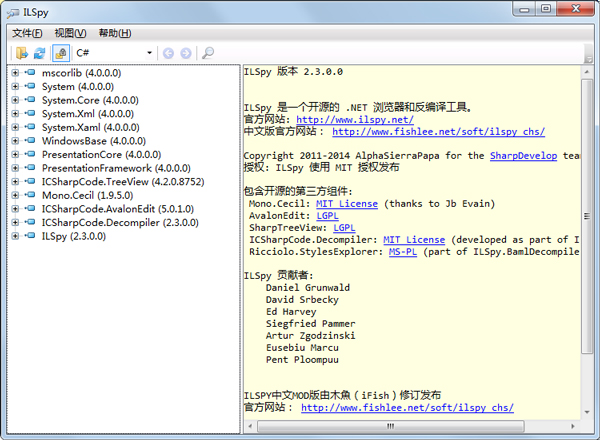Expand the PresentationFramework node
This screenshot has width=600, height=440.
tap(15, 168)
